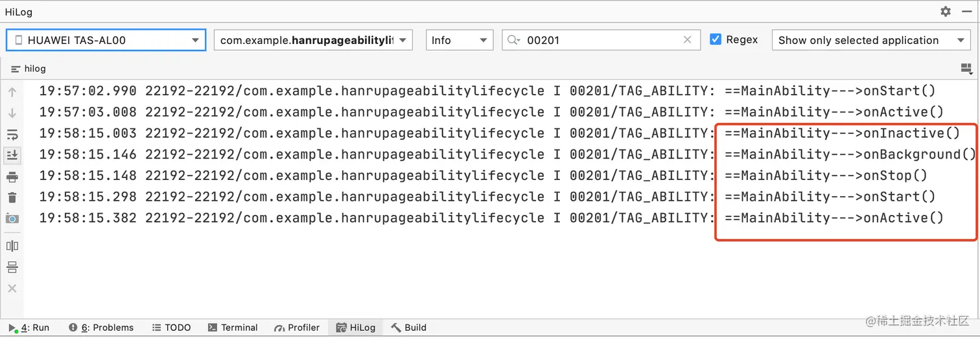This screenshot has width=980, height=338.
Task: Open the Info log level dropdown
Action: [x=460, y=40]
